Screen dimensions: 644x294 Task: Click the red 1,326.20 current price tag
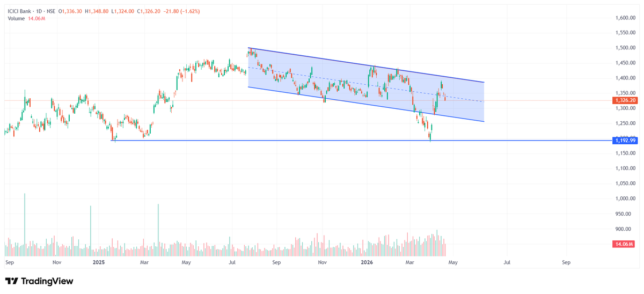point(625,100)
